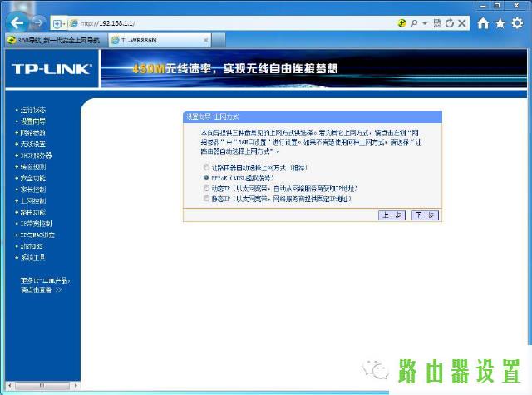Open 设置向导 in the sidebar
Viewport: 532px width, 395px height.
[x=33, y=121]
